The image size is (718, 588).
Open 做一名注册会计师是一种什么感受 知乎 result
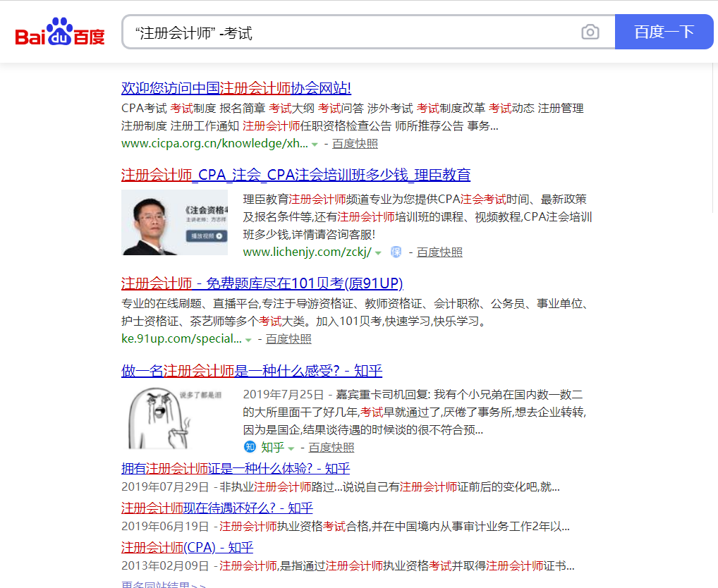(252, 371)
